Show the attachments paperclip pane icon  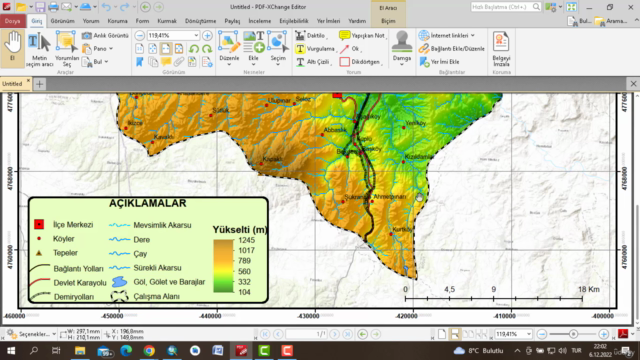[x=179, y=62]
